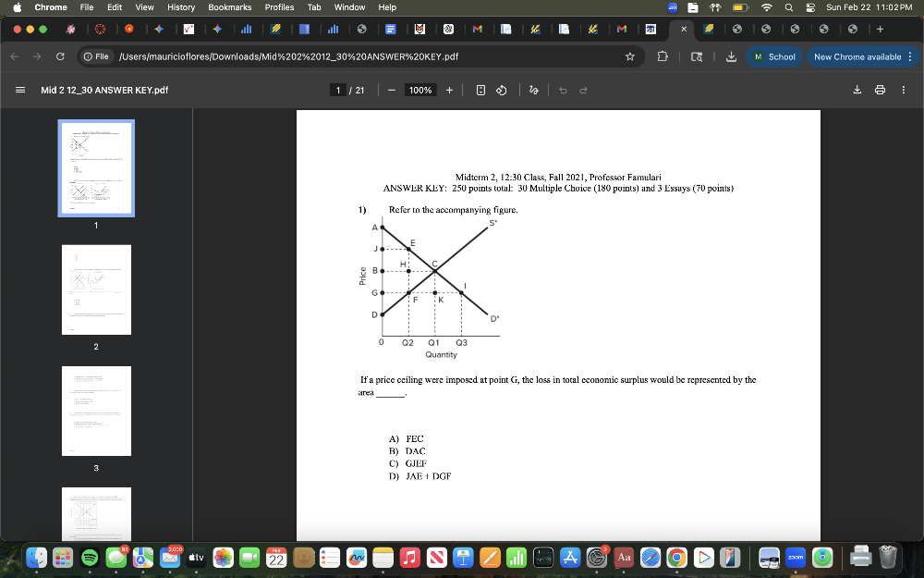Viewport: 924px width, 578px height.
Task: Open page 2 thumbnail
Action: click(96, 289)
